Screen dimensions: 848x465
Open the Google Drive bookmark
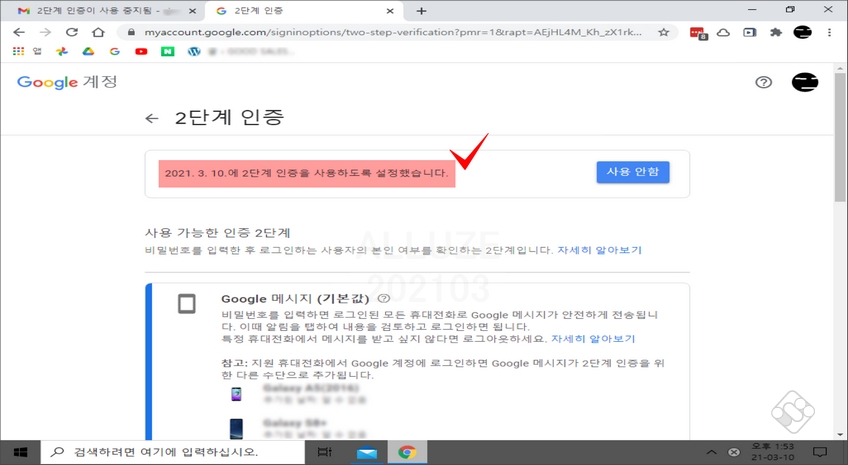click(x=88, y=51)
